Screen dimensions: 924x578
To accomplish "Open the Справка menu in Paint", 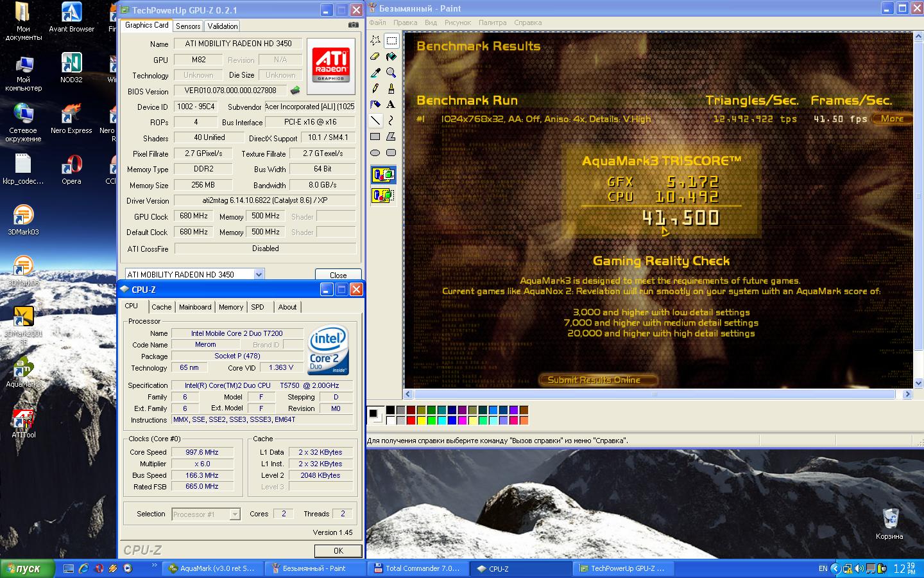I will pos(527,22).
